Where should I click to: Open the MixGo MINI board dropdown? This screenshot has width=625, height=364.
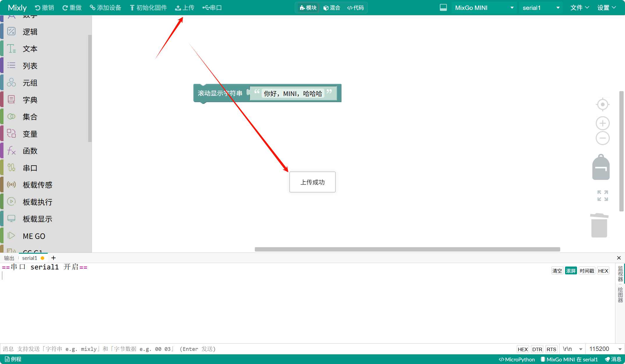484,8
